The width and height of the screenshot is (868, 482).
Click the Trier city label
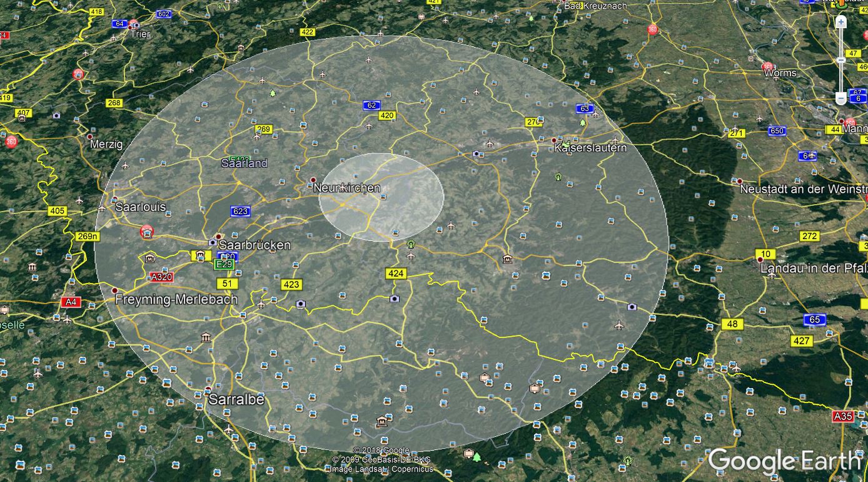pyautogui.click(x=141, y=34)
